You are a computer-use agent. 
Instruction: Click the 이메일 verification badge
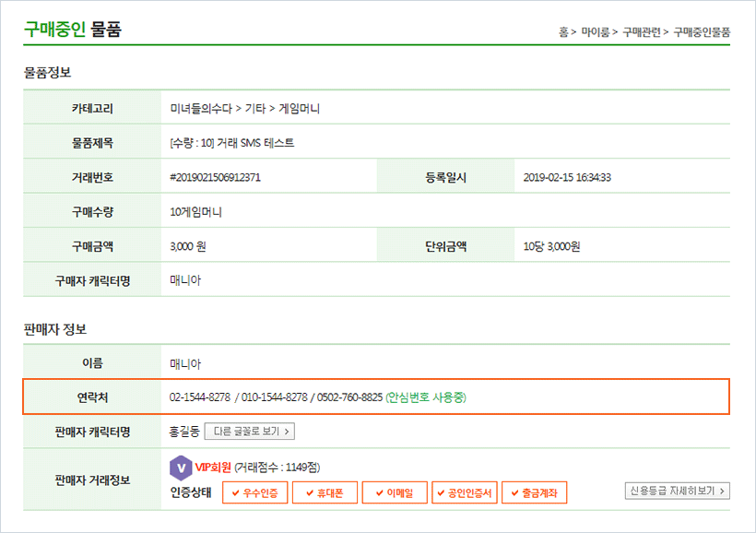coord(394,492)
